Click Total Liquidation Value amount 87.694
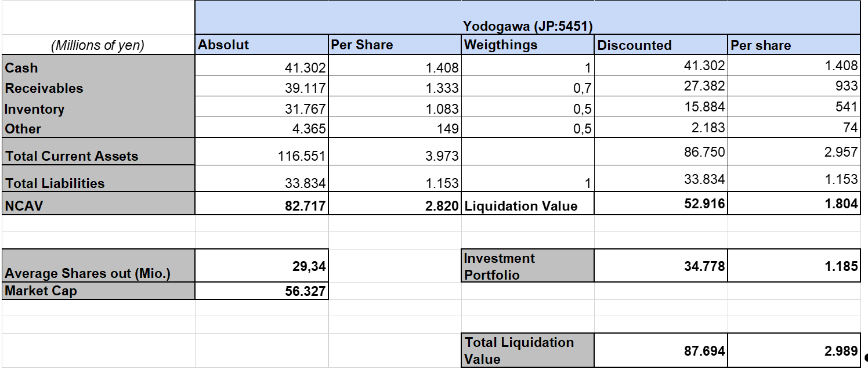 point(661,350)
